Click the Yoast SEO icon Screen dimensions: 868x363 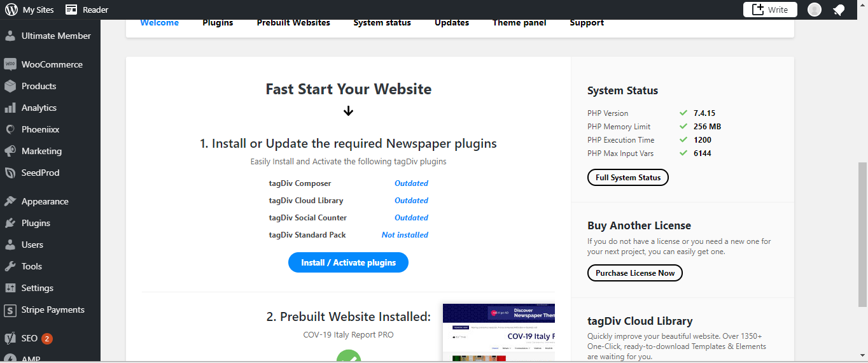(x=10, y=338)
